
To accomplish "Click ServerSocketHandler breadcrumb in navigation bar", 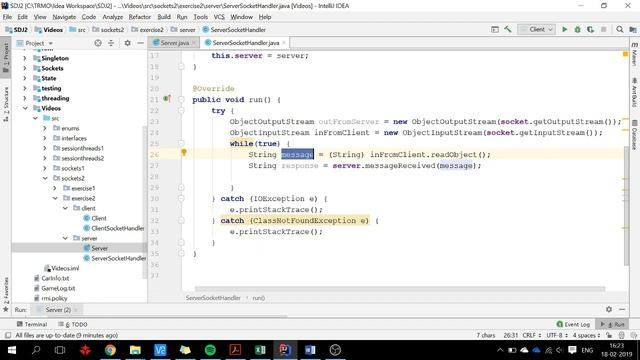I will tap(233, 30).
